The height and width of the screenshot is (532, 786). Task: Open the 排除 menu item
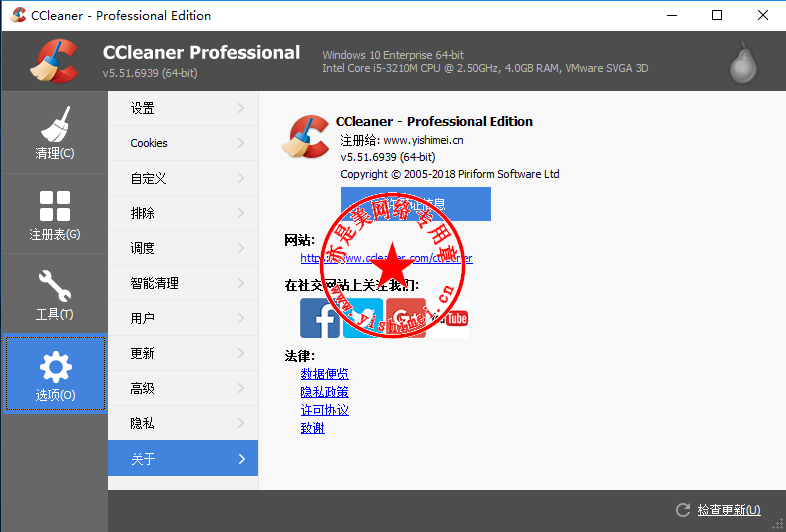(183, 213)
